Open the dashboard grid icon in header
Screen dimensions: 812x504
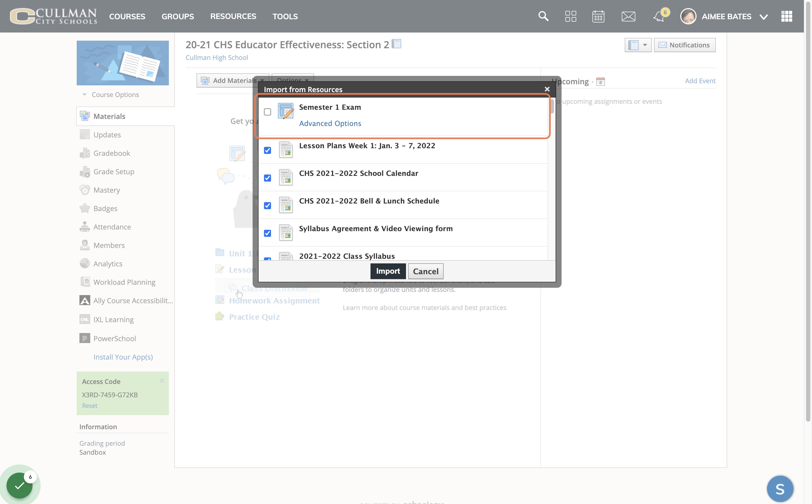point(571,16)
